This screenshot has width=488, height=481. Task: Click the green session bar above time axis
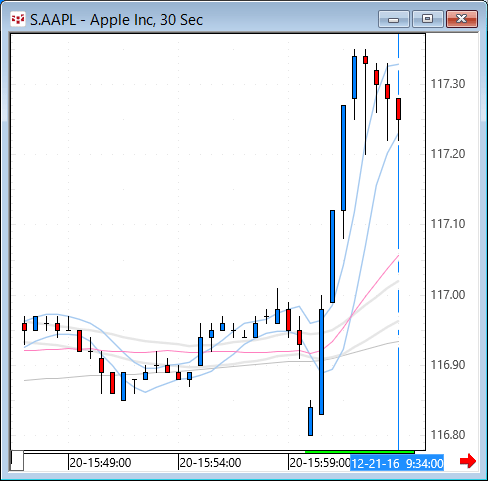coord(360,452)
